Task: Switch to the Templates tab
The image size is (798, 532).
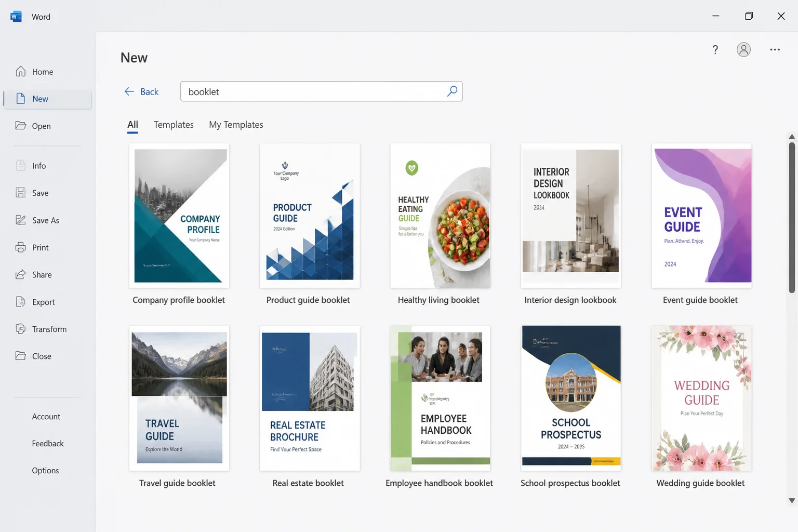Action: click(174, 125)
